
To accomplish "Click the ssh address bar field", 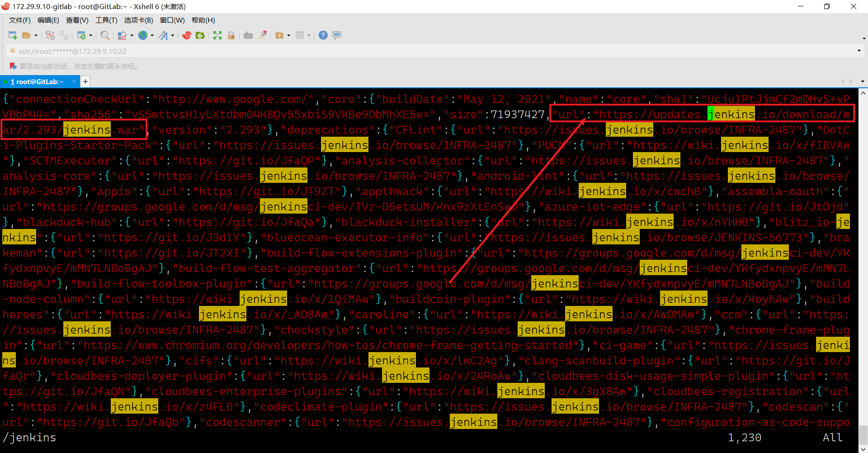I will click(434, 51).
